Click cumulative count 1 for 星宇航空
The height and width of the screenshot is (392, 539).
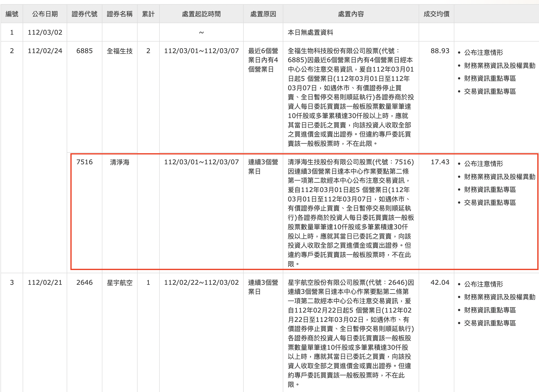148,283
